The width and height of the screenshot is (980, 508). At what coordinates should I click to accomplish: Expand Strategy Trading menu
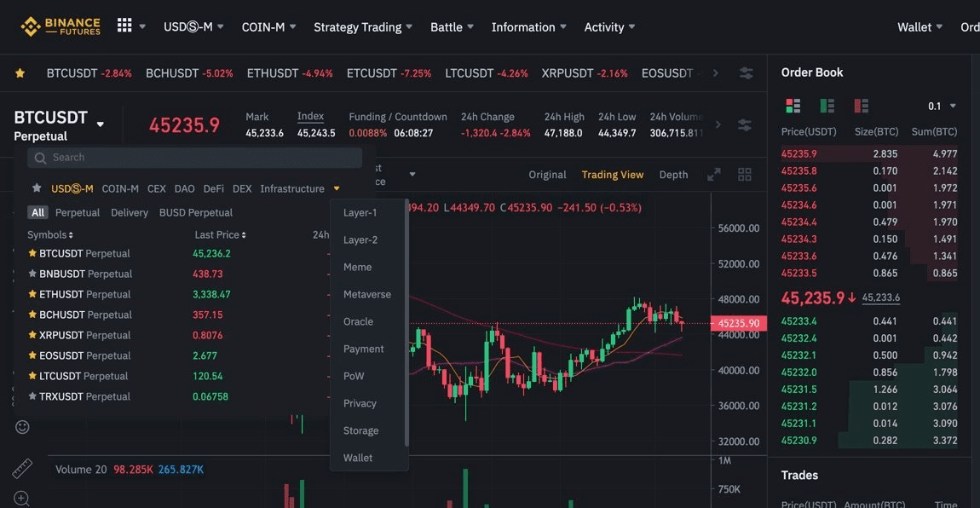click(x=363, y=27)
